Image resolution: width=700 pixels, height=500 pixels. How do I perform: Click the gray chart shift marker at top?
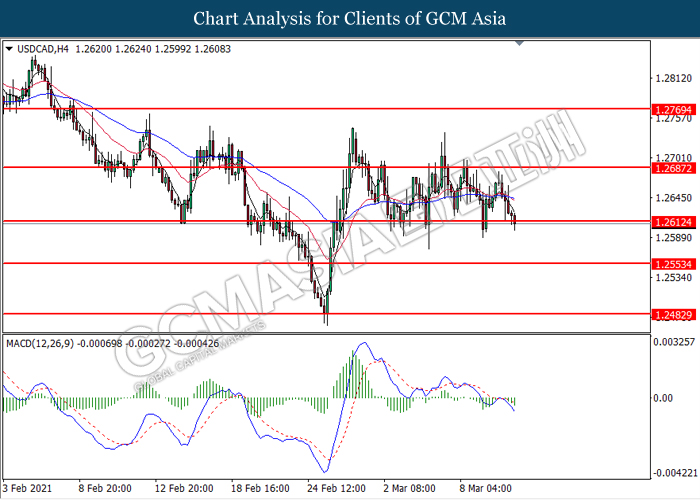pos(518,44)
